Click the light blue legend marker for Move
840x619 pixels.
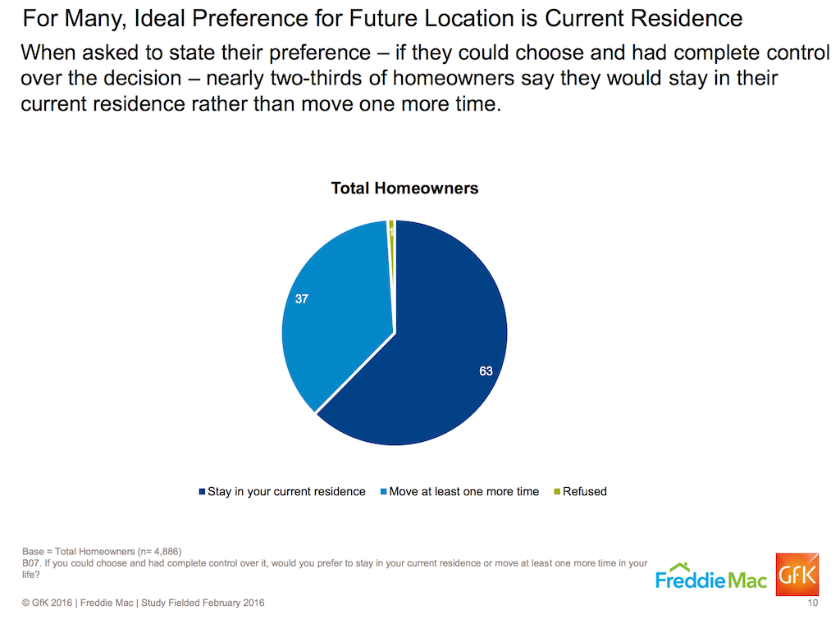tap(383, 492)
